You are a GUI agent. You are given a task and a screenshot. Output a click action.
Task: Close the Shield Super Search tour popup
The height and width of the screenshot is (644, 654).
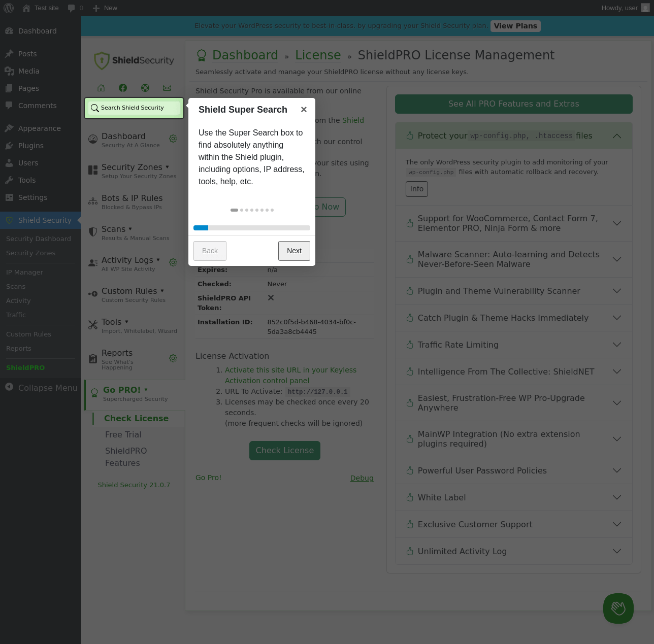coord(304,110)
